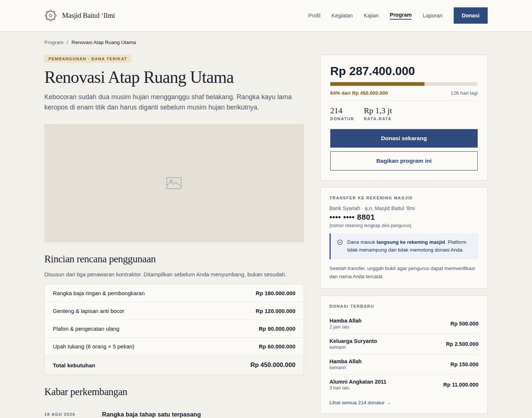Select the Program nav item
Screen dimensions: 532x418
(x=401, y=15)
